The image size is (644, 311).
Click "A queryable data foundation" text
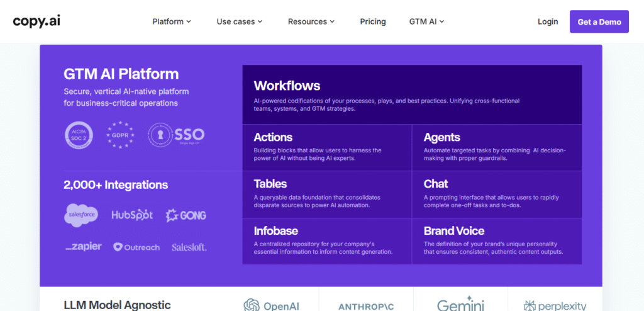293,198
